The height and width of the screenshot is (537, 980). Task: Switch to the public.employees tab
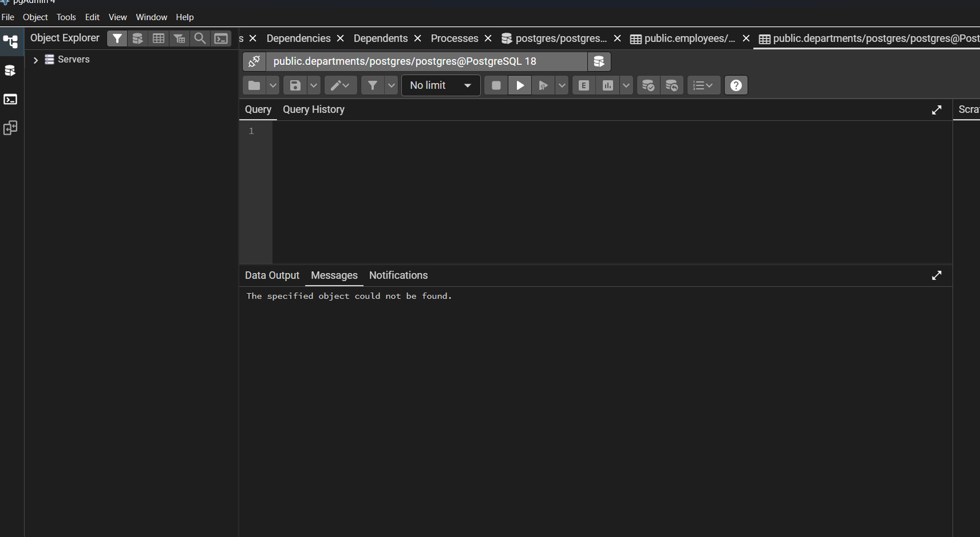click(x=683, y=39)
